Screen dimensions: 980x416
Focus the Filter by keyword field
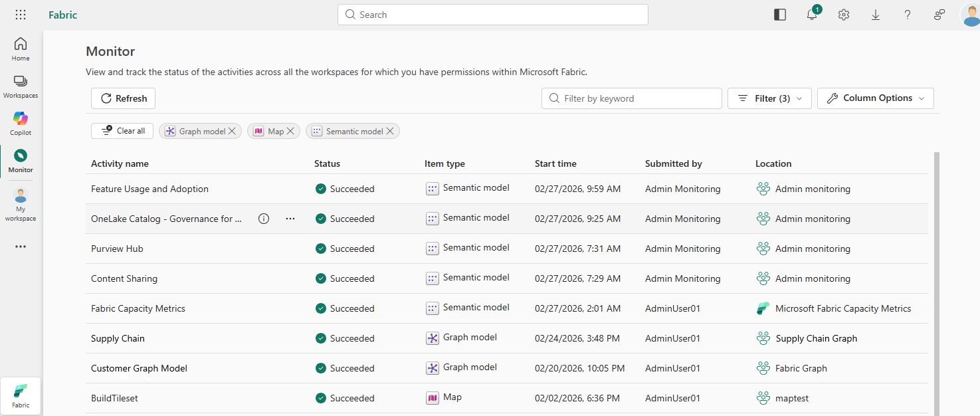[638, 98]
